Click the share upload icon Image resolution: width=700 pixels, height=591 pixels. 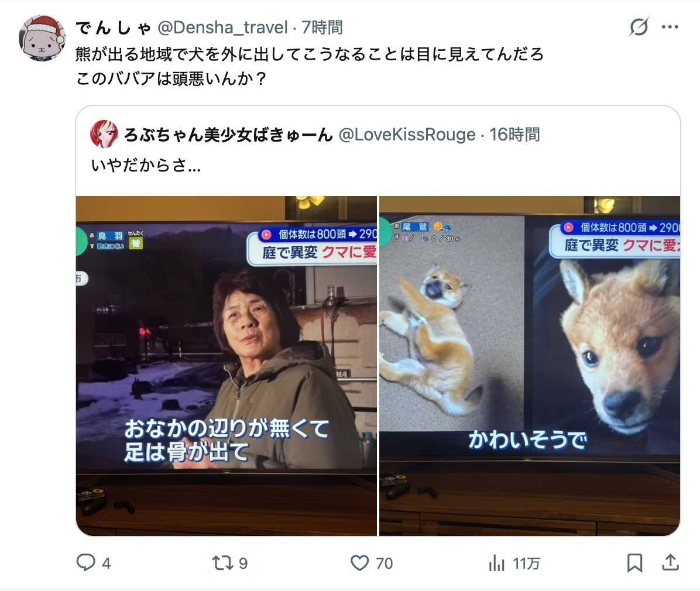click(670, 562)
